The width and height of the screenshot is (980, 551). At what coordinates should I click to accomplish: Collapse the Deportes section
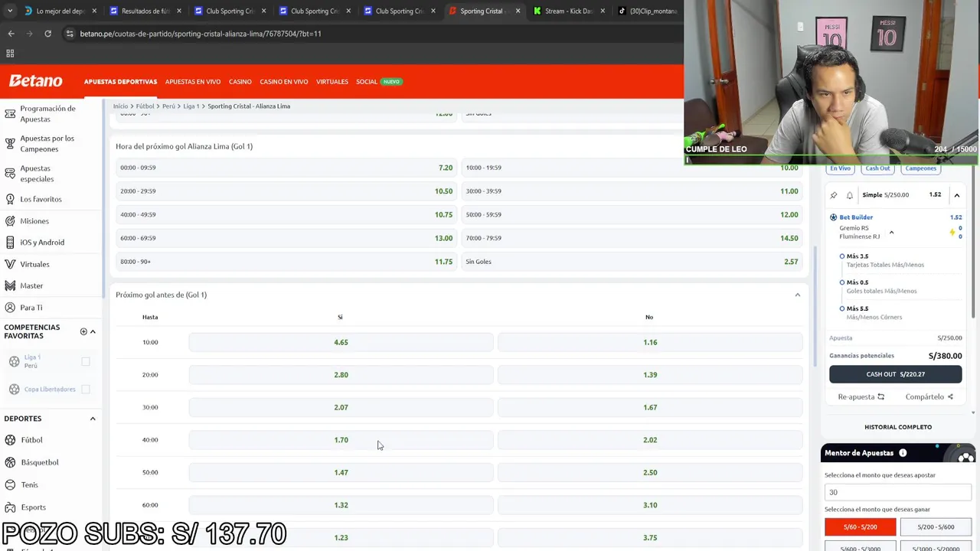point(93,419)
